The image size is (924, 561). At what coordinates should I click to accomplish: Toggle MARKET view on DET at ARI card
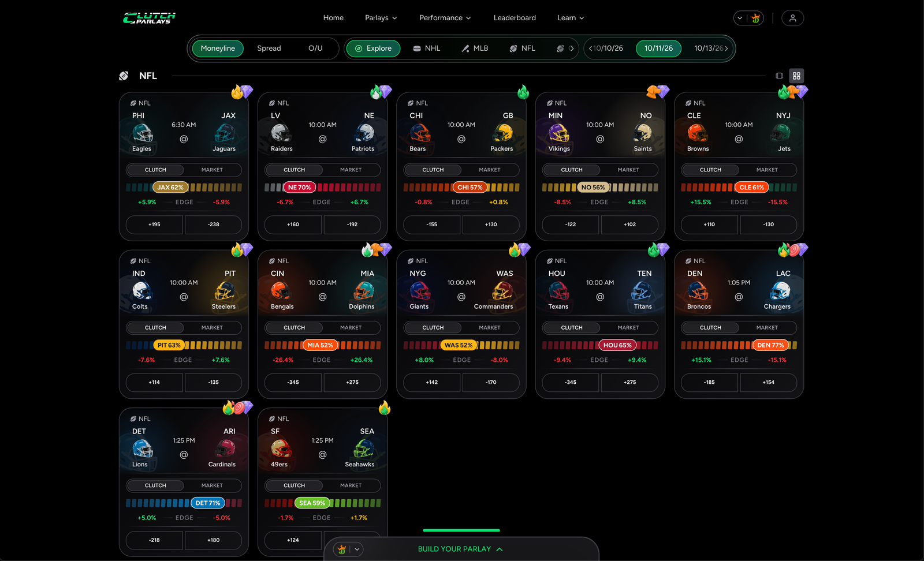click(212, 485)
